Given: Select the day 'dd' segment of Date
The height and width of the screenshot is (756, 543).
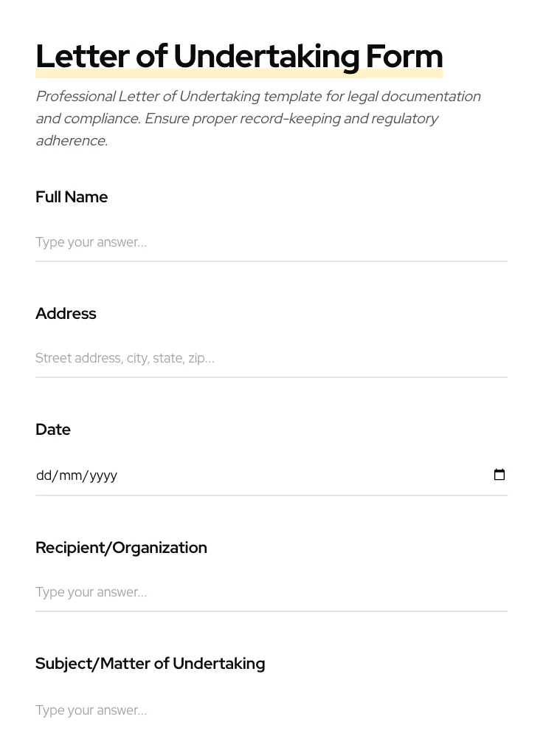Looking at the screenshot, I should coord(44,475).
